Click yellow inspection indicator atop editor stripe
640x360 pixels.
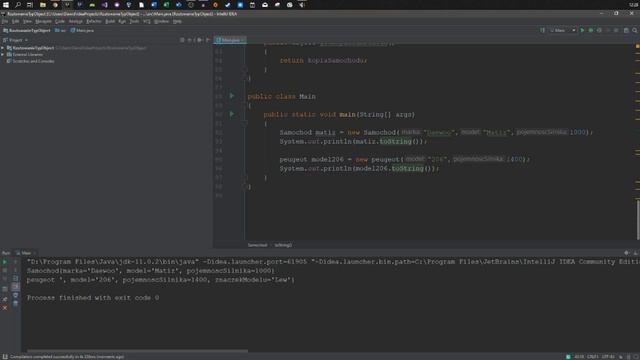point(637,47)
